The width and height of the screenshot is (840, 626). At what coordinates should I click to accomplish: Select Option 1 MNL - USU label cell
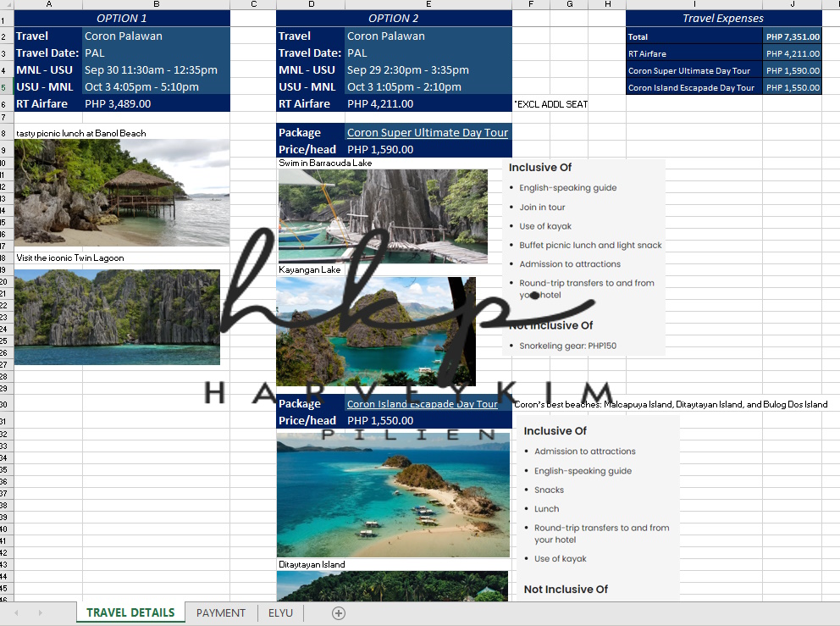point(48,69)
